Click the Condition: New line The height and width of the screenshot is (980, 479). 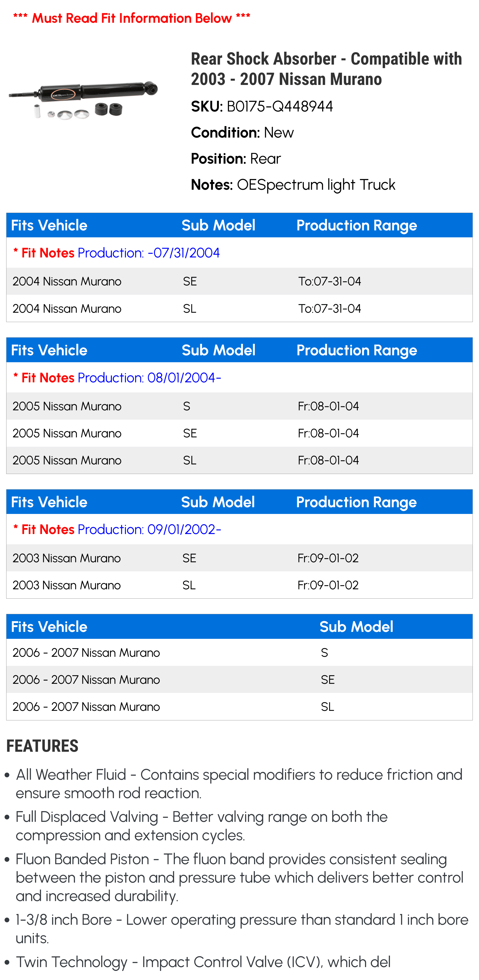[x=242, y=133]
